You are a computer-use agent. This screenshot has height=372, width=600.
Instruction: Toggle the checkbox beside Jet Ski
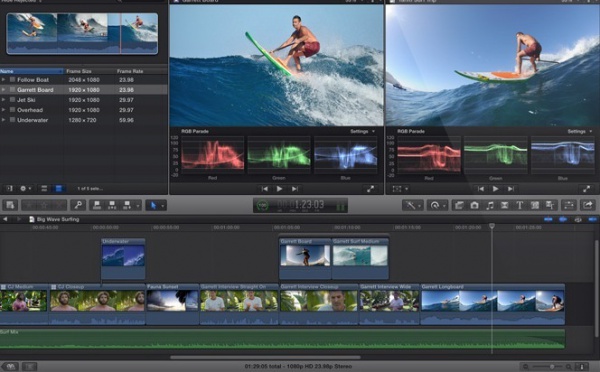point(12,100)
